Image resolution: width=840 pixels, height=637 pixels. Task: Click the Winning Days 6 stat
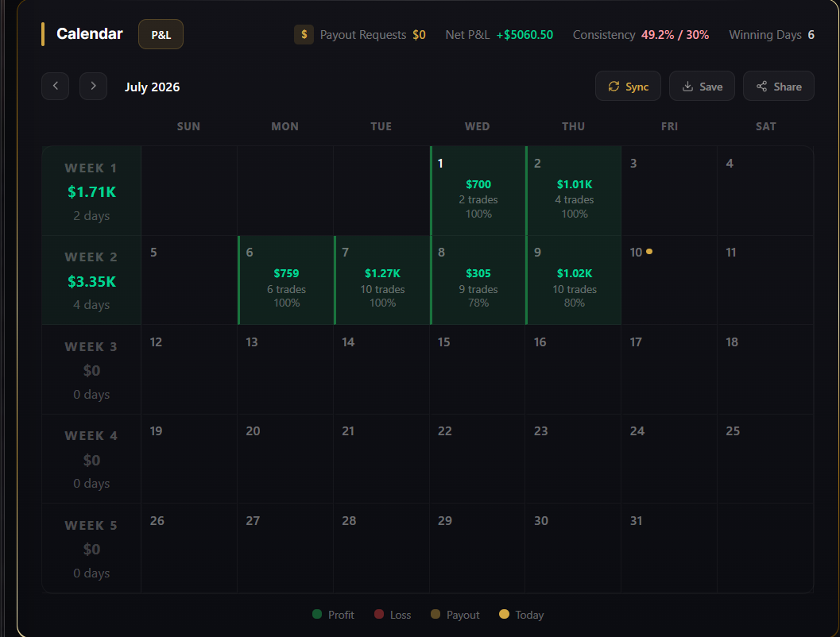772,35
